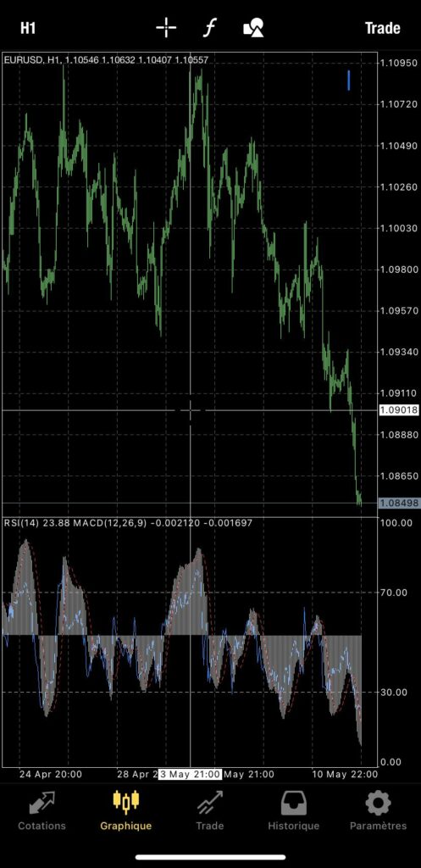
Task: Click the crosshair price label 1.09018
Action: tap(399, 410)
